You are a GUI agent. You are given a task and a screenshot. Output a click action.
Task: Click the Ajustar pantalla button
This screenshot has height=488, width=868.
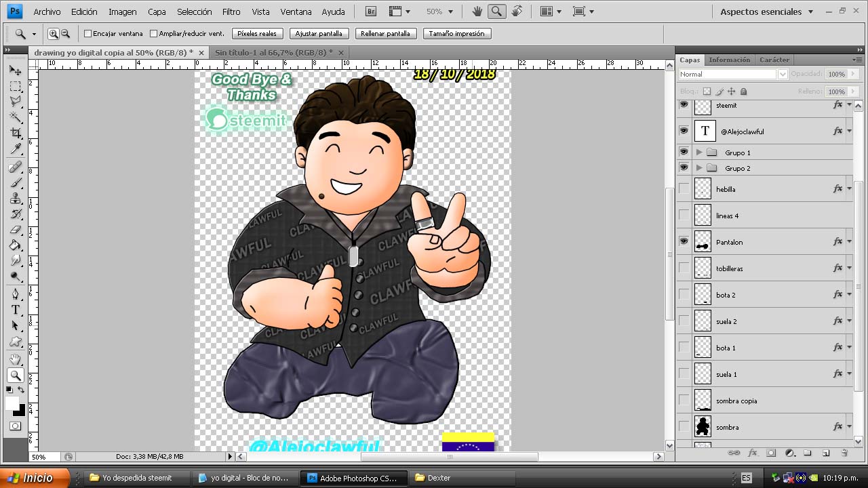[319, 33]
